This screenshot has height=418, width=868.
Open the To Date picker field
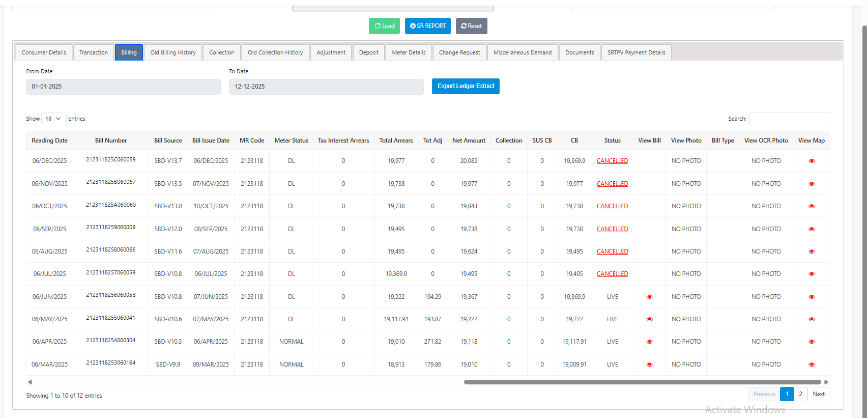326,87
